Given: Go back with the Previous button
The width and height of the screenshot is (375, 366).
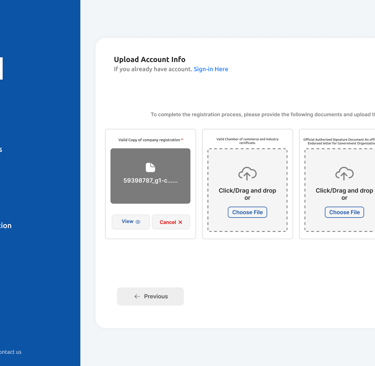Looking at the screenshot, I should (150, 296).
